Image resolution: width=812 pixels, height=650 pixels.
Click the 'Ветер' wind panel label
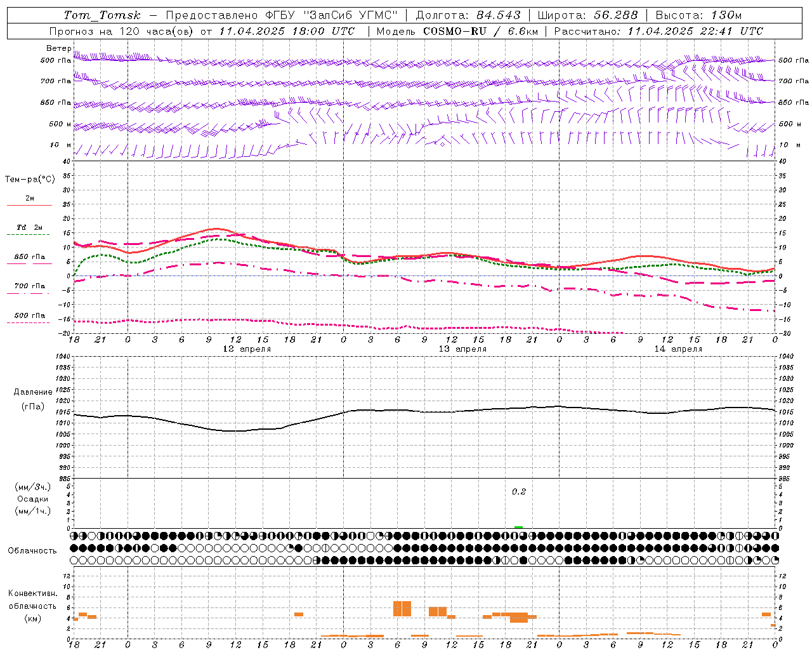(58, 48)
